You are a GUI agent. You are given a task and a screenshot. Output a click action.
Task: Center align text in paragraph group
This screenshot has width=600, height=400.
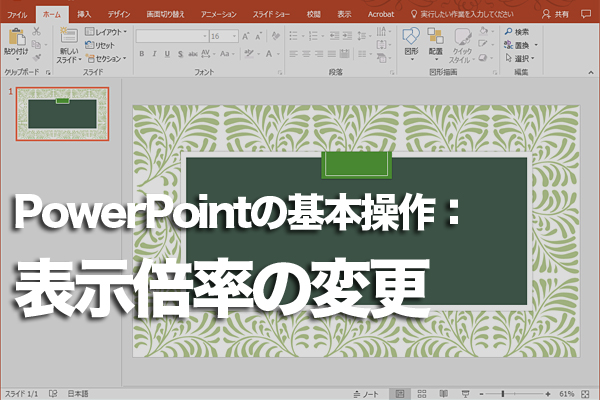(306, 54)
